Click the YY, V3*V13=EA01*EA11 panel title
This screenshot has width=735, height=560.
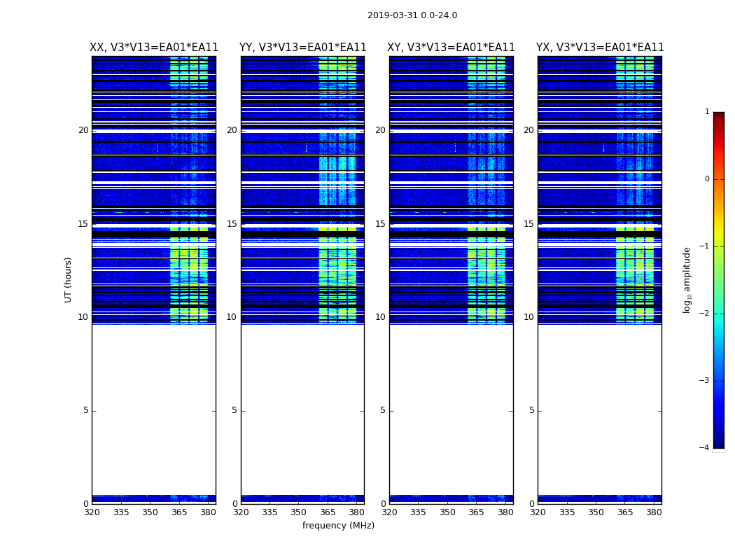(303, 48)
